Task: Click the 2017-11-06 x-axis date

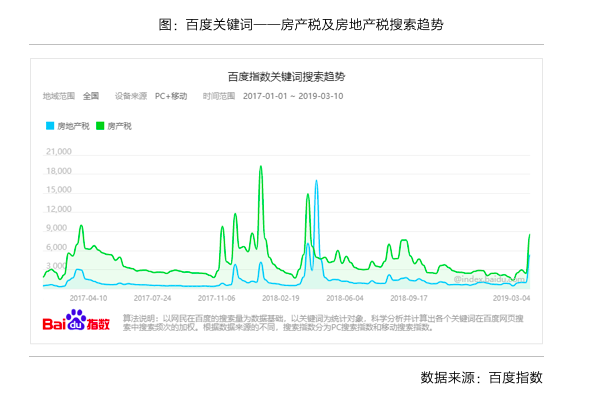Action: (217, 298)
